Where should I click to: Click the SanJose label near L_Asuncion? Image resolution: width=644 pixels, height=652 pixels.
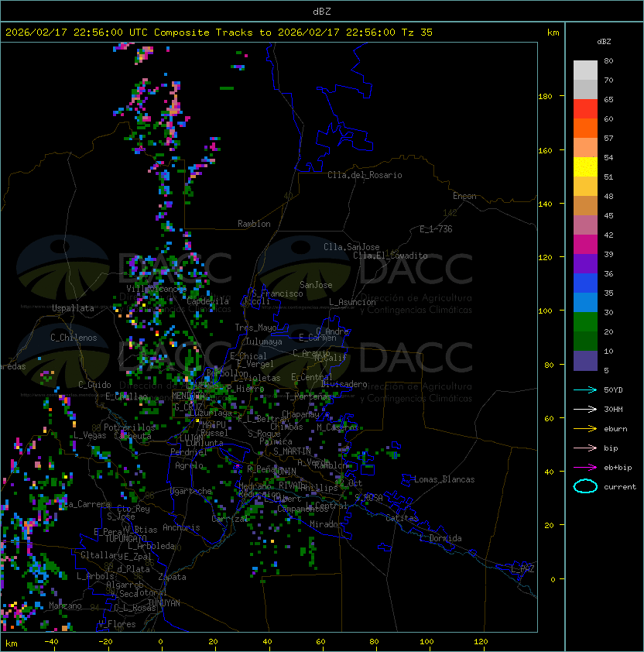point(316,285)
